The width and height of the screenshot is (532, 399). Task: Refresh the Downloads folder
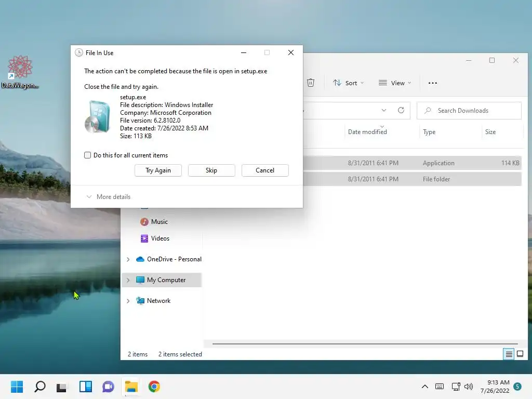401,110
